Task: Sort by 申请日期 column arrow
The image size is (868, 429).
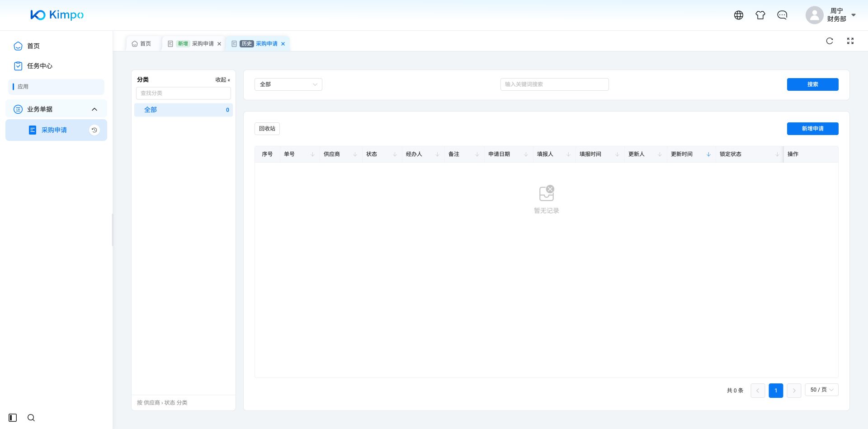Action: coord(526,154)
